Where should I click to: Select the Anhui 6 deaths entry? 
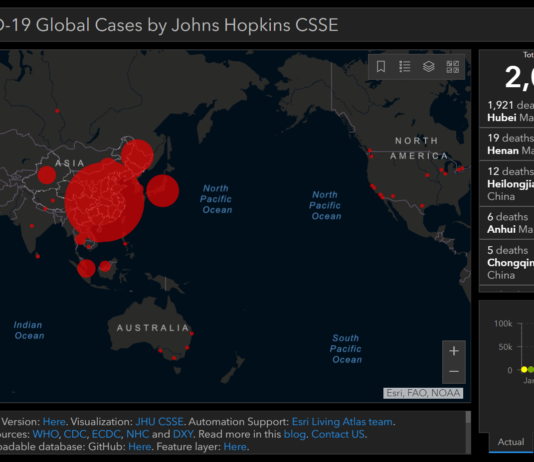[x=507, y=223]
